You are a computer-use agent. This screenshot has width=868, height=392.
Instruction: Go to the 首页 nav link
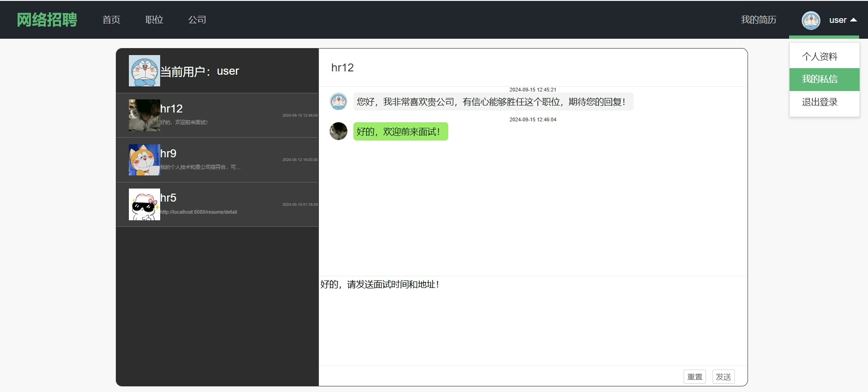111,20
